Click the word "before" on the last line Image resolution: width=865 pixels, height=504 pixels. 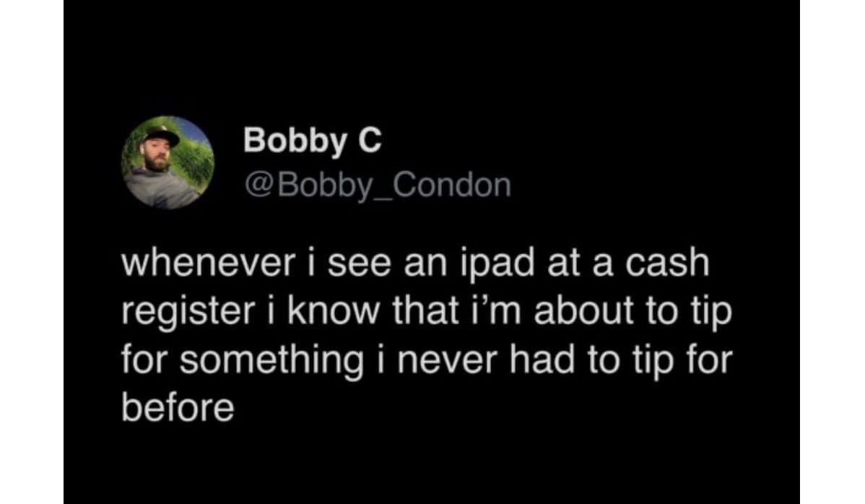(x=177, y=409)
